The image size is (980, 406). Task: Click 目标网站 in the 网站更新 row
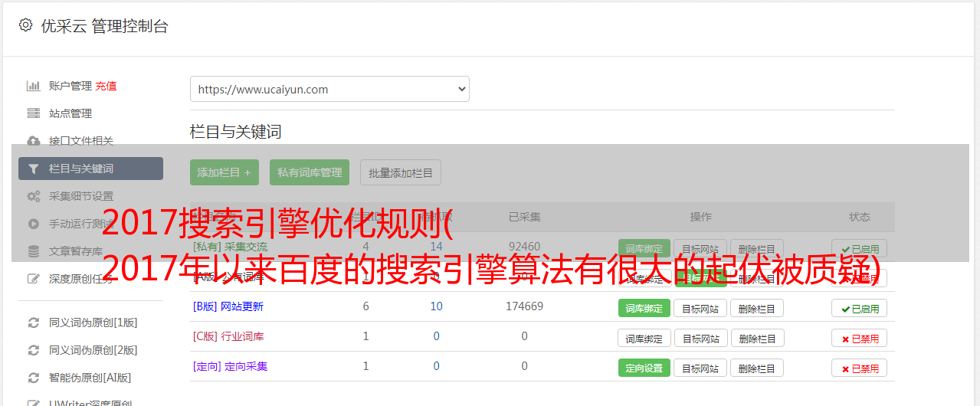pos(700,308)
